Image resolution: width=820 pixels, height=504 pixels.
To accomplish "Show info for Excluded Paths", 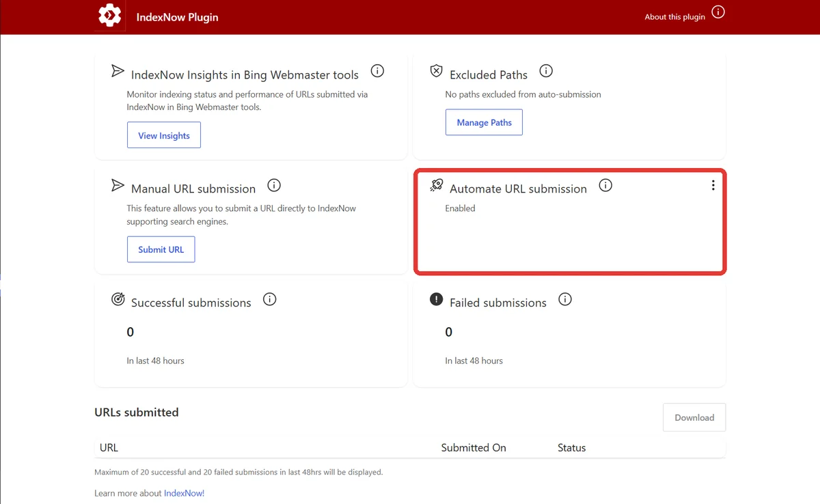I will 546,71.
